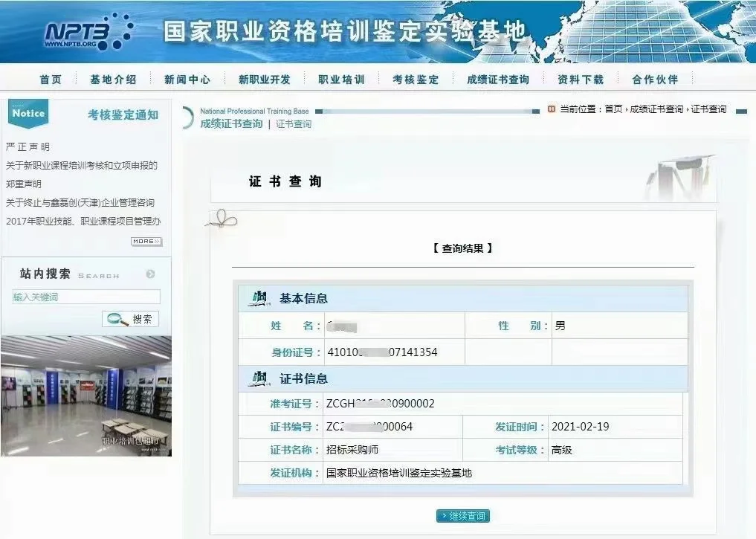The image size is (756, 539).
Task: Open the 考核鉴定 menu item
Action: [x=416, y=78]
